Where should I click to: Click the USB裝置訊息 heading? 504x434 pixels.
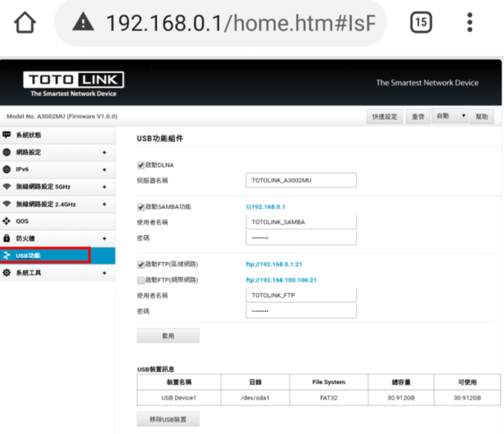(156, 369)
